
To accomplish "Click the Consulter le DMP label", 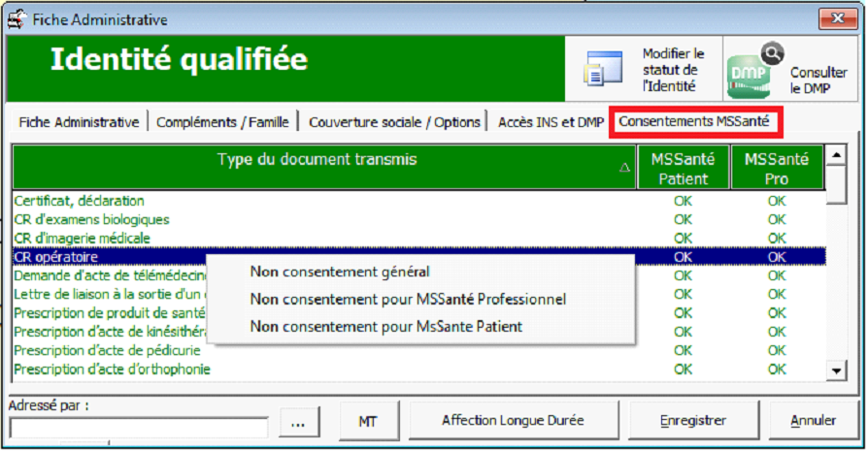I will click(818, 81).
